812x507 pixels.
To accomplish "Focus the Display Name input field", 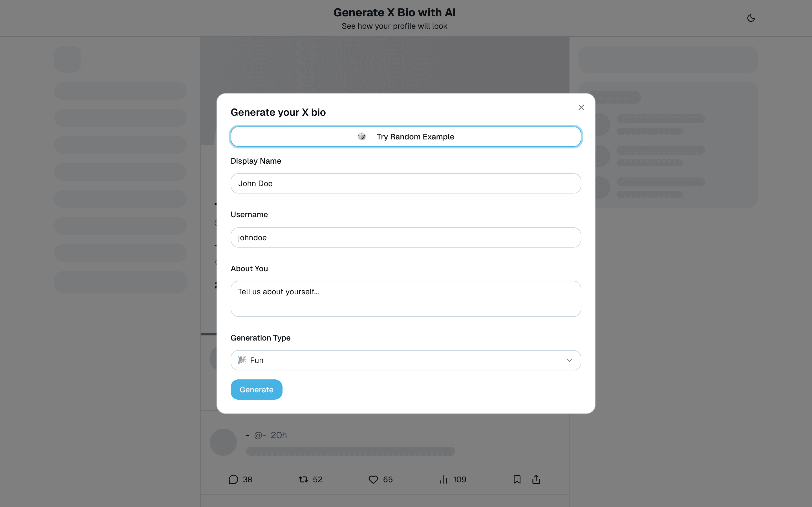I will point(406,183).
